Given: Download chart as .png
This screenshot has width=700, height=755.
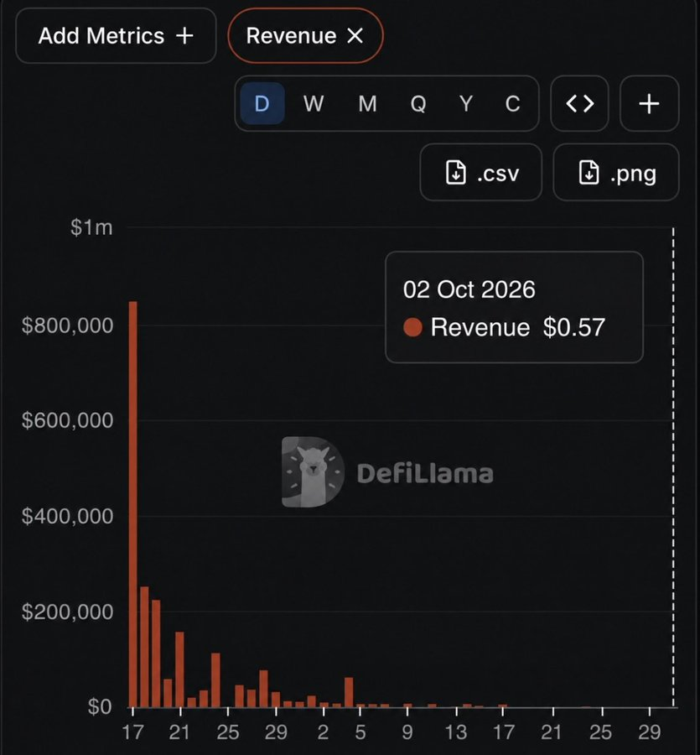Looking at the screenshot, I should [x=616, y=172].
